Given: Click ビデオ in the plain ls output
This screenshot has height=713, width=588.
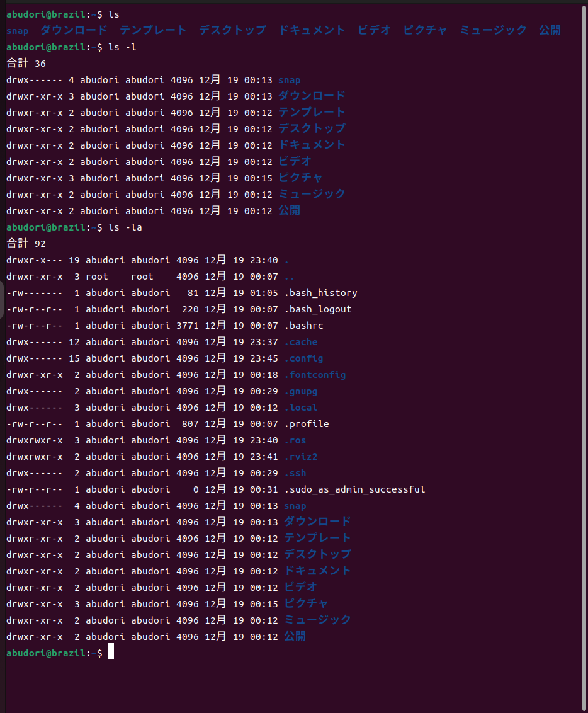Looking at the screenshot, I should (375, 30).
